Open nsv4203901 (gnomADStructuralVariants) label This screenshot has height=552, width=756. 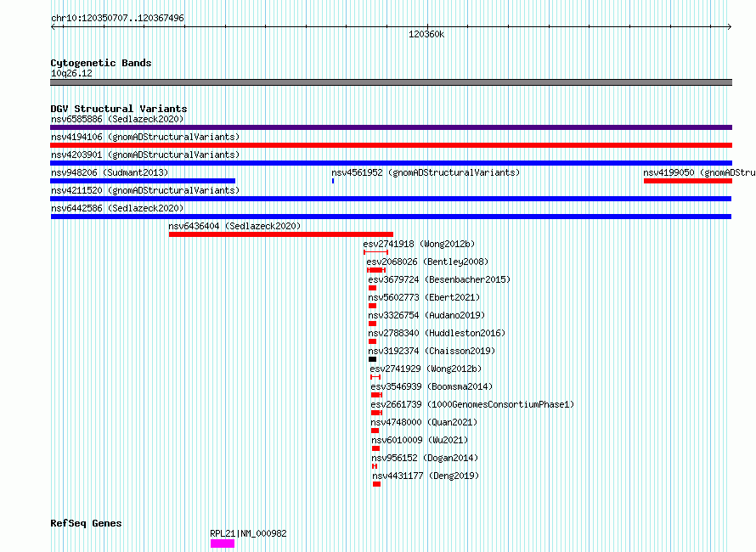coord(145,155)
